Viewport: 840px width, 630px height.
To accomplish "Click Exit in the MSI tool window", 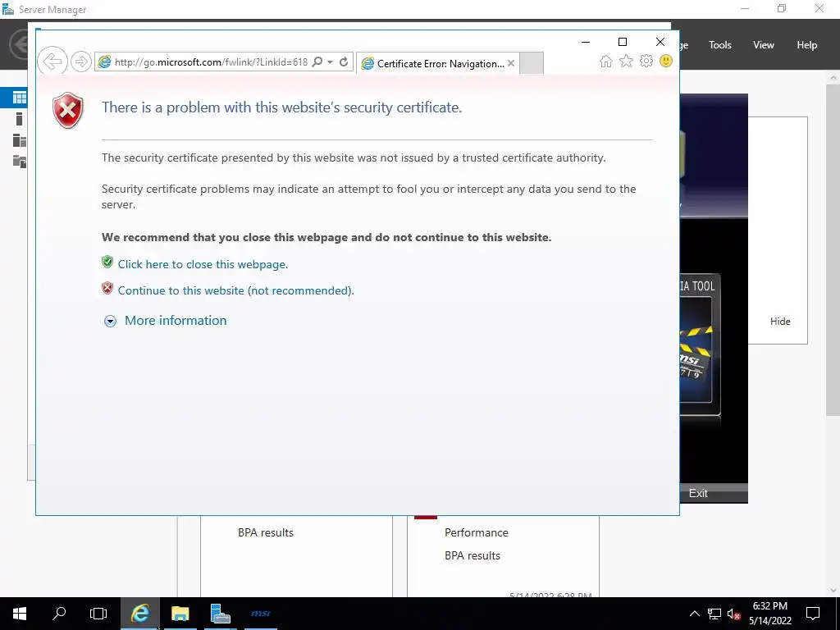I will (x=698, y=493).
